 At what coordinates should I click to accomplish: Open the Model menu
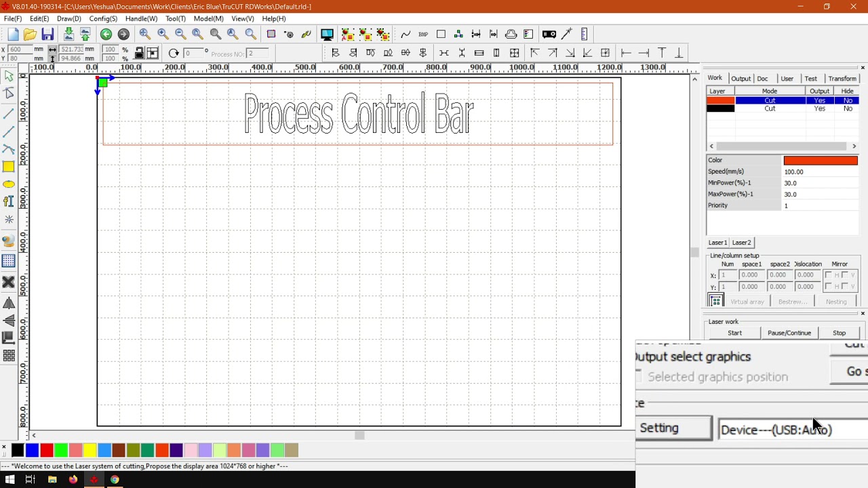tap(208, 19)
